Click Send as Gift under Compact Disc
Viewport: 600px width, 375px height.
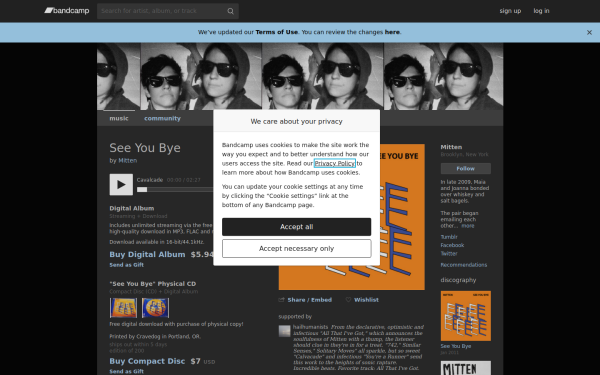127,371
